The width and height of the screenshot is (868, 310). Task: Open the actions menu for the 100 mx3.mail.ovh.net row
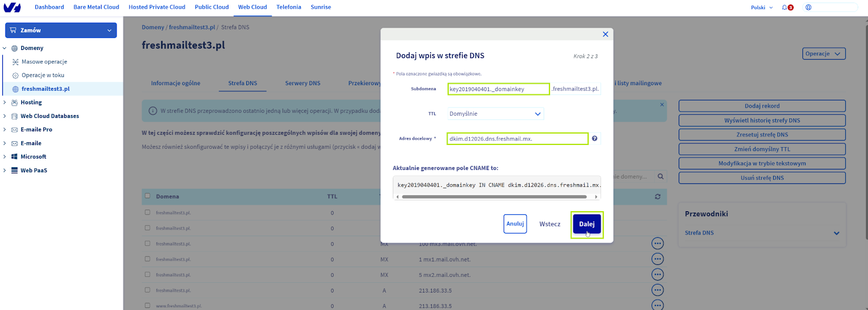(658, 244)
